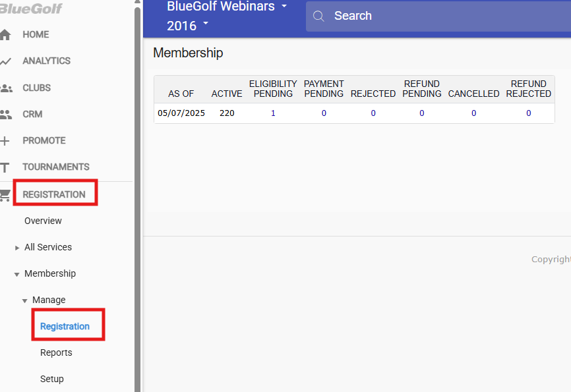Select the REGISTRATION section in sidebar

(54, 194)
